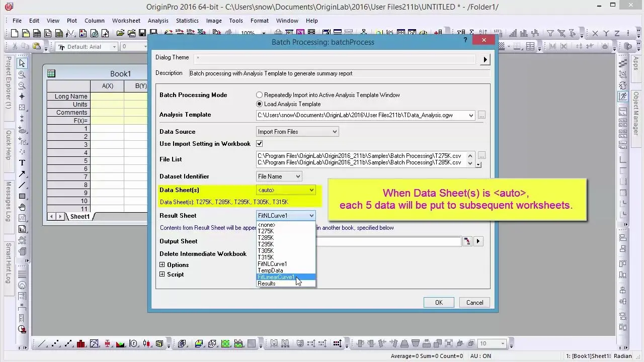The width and height of the screenshot is (644, 362).
Task: Open the Worksheet menu
Action: 126,21
